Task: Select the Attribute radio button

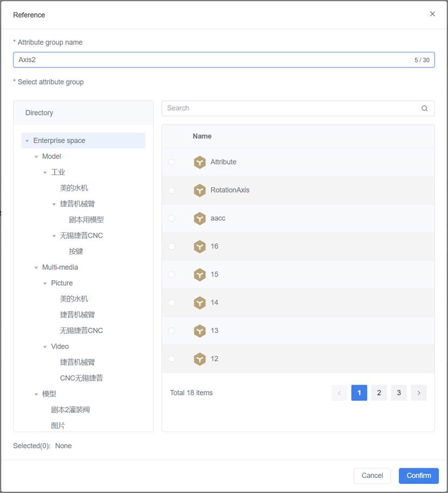Action: (x=171, y=162)
